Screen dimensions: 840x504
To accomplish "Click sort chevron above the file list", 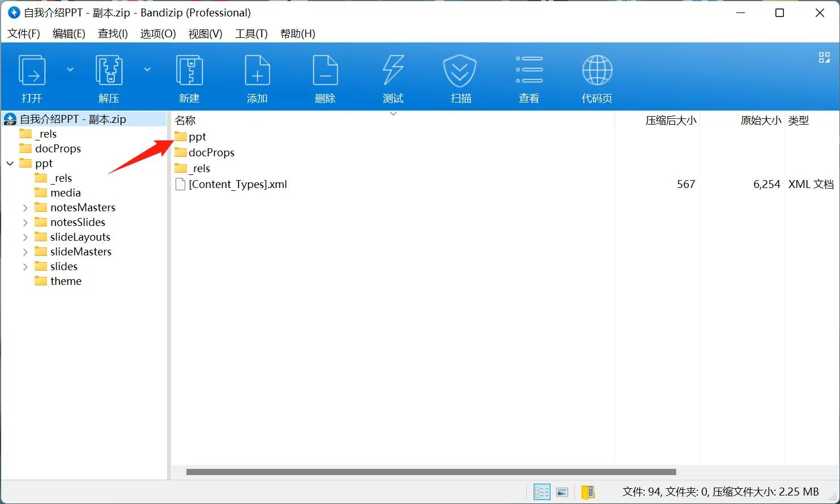I will [x=393, y=114].
